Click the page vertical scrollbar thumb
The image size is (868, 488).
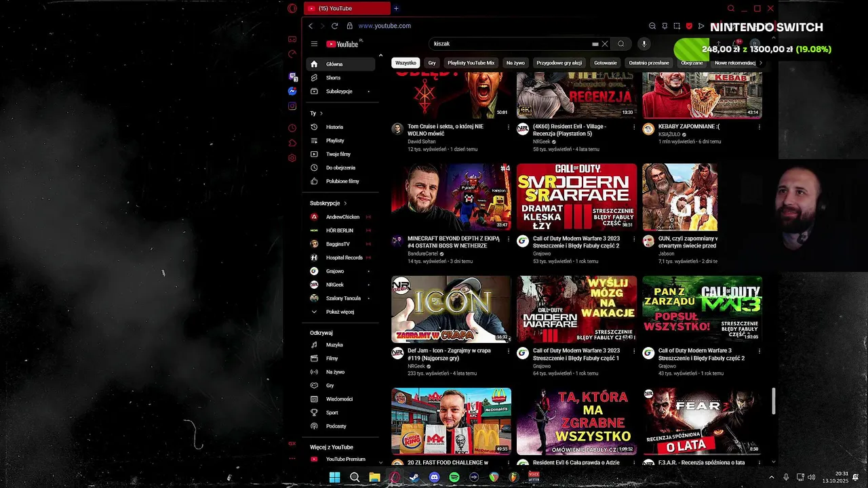tap(774, 401)
